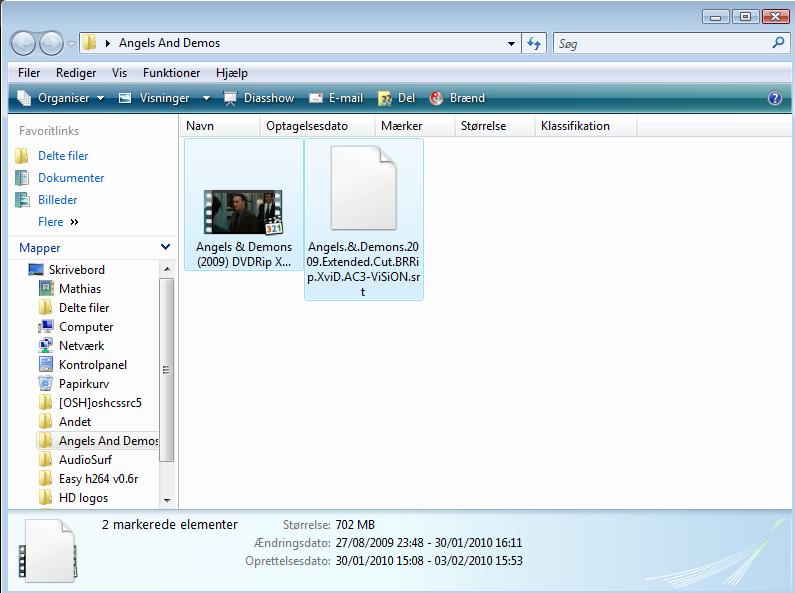Screen dimensions: 795x593
Task: Click the Størrelse 702 MB value
Action: coord(355,525)
